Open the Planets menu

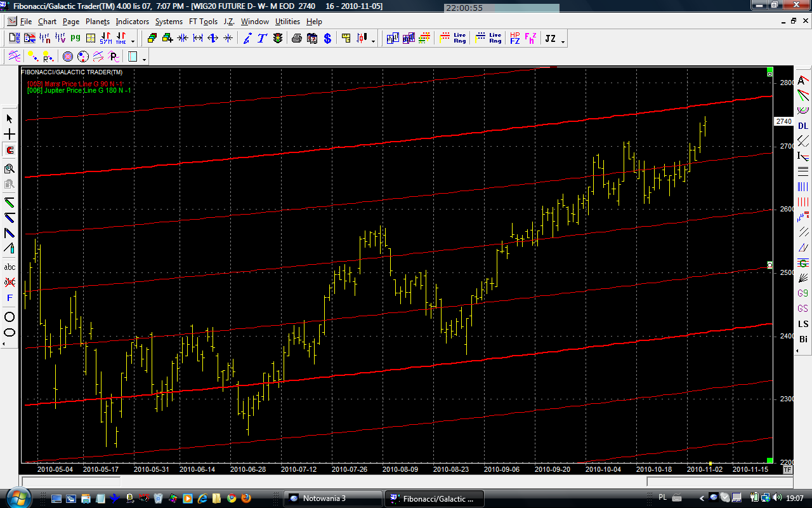click(x=98, y=22)
